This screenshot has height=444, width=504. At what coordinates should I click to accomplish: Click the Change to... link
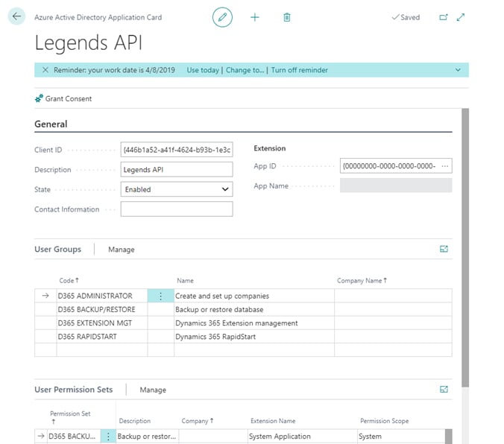[245, 70]
